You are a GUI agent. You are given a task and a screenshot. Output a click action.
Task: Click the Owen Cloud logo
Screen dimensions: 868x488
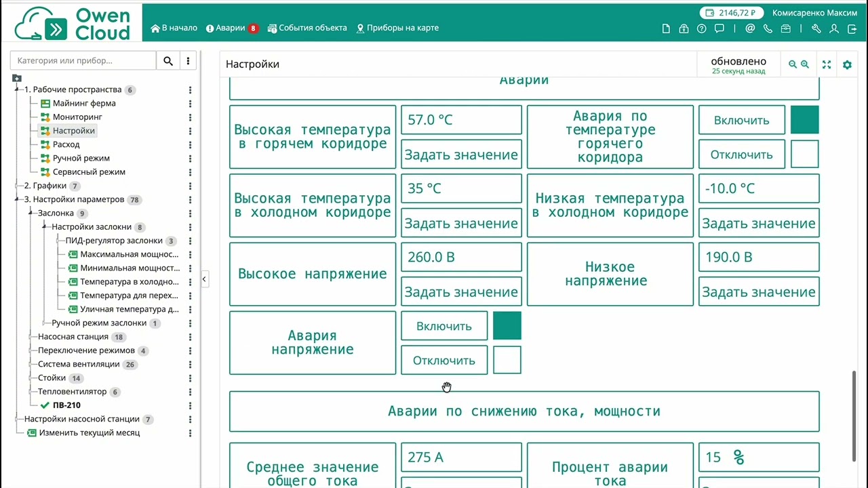[x=72, y=24]
